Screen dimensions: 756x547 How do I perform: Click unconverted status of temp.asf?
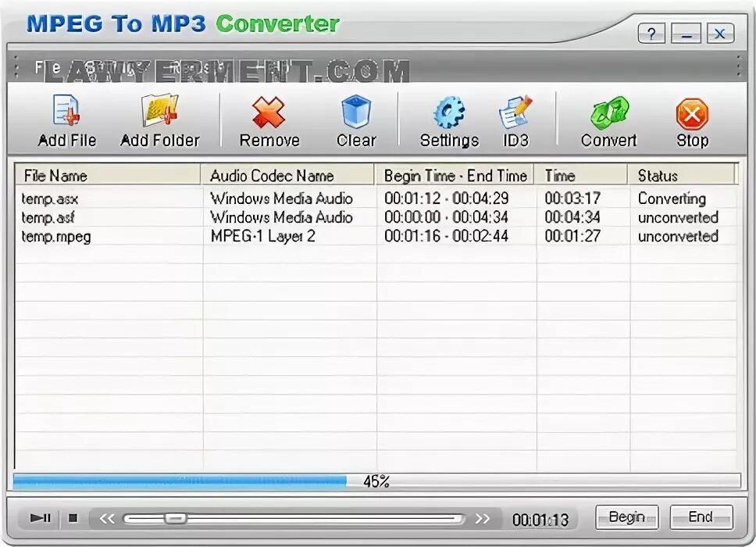point(678,217)
